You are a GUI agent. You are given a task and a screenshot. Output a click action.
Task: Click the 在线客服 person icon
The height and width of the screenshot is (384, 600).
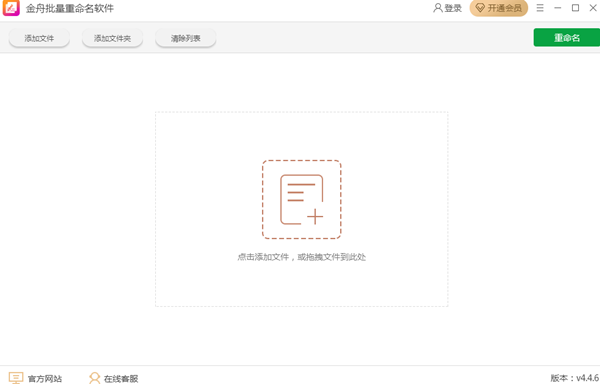[x=94, y=378]
